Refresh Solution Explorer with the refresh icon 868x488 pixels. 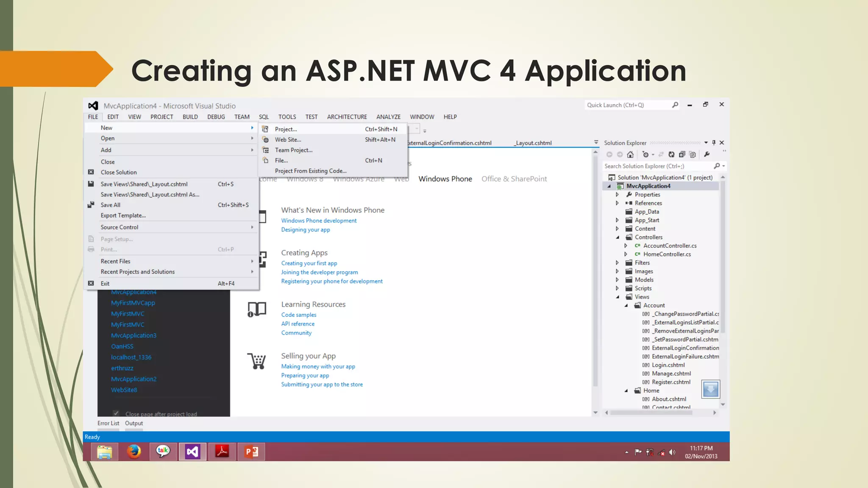point(671,155)
